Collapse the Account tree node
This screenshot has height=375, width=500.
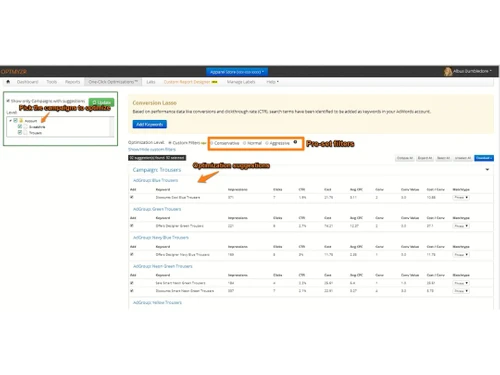(10, 120)
